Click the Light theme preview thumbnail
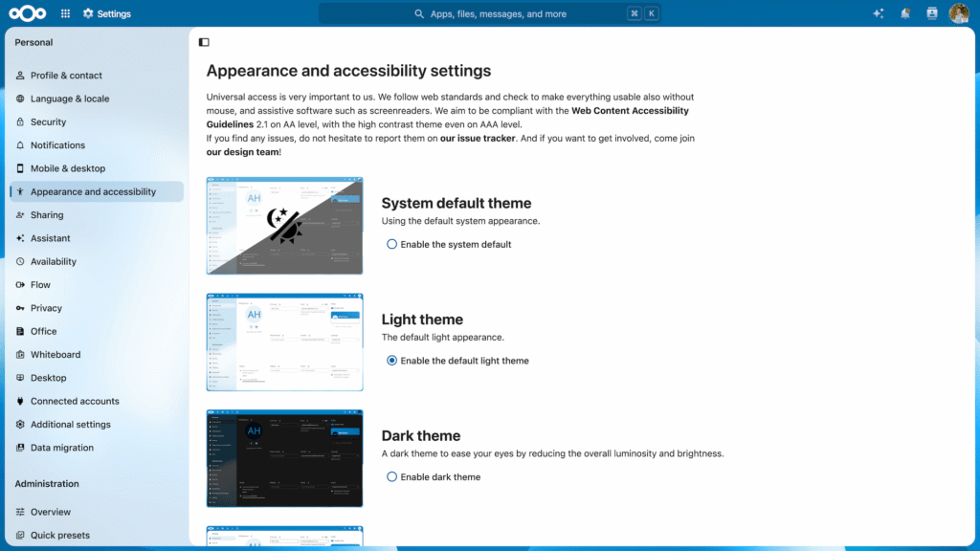Image resolution: width=980 pixels, height=551 pixels. 284,342
